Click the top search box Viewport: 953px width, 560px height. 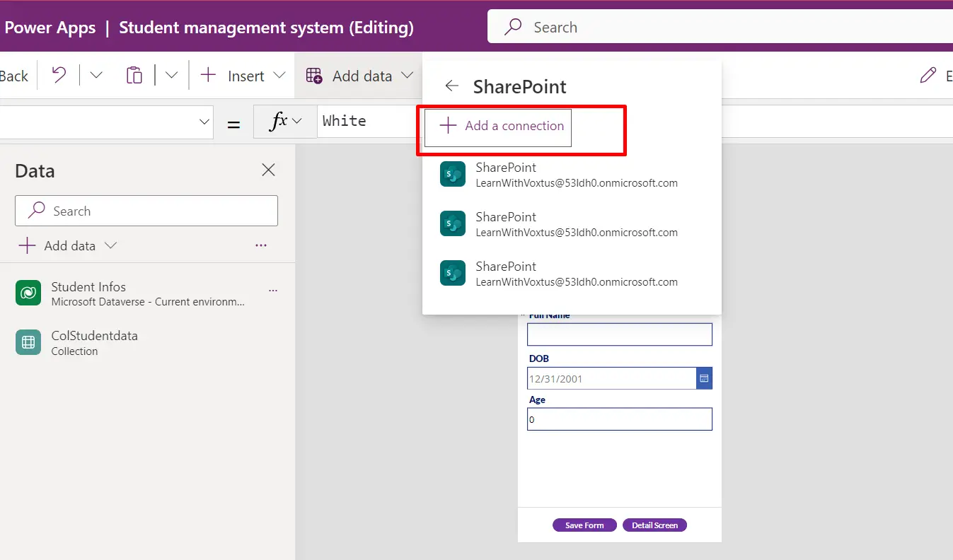pos(720,27)
